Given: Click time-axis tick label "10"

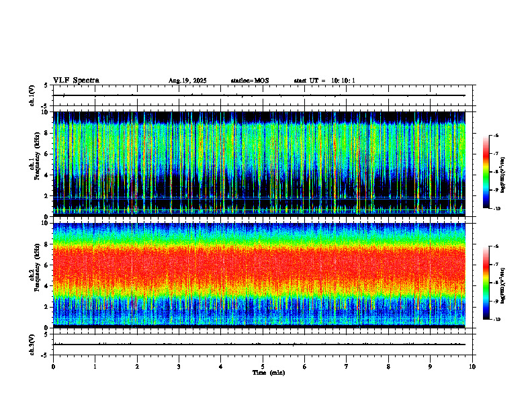Looking at the screenshot, I should [472, 367].
